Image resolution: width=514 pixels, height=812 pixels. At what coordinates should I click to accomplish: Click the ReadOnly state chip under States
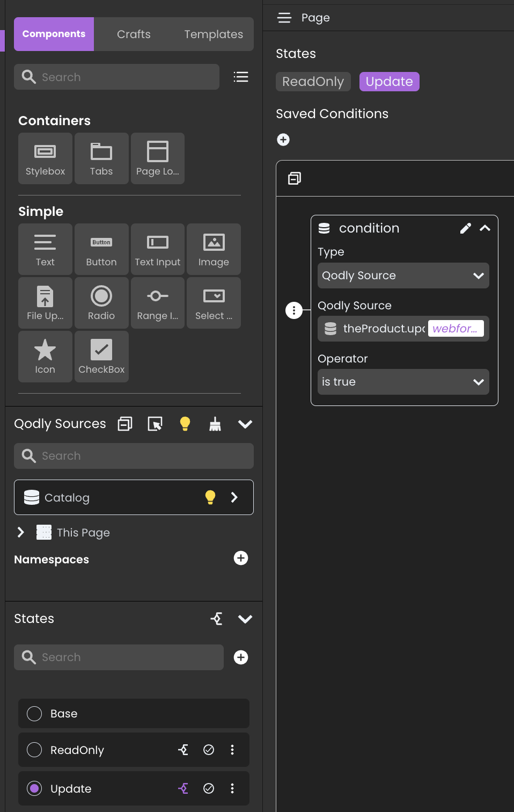coord(313,82)
